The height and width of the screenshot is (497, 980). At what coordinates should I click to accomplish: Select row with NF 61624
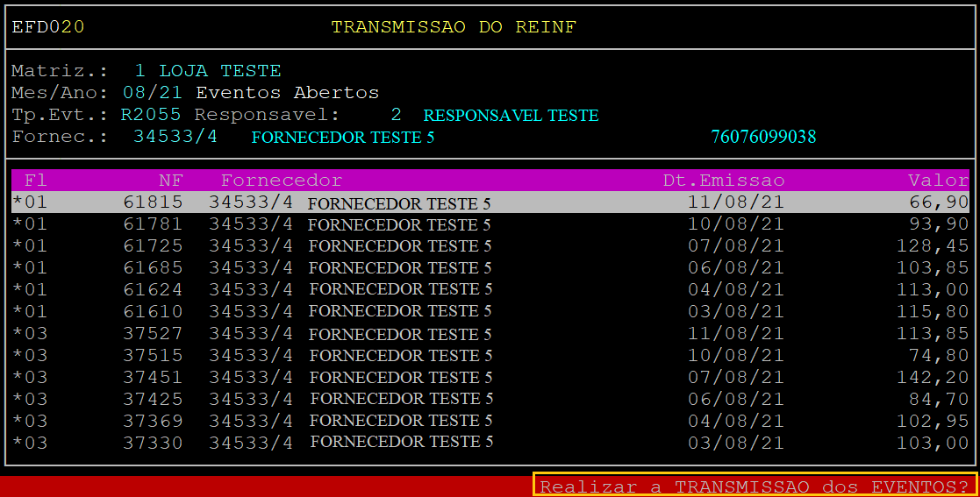pyautogui.click(x=490, y=289)
